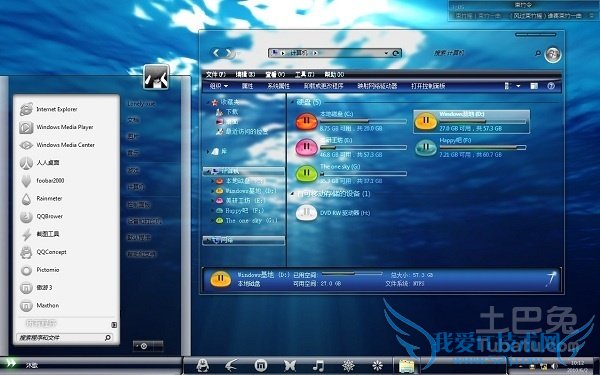Image resolution: width=600 pixels, height=375 pixels.
Task: Select Windows基地 (D:) in the navigation tree
Action: coord(250,191)
